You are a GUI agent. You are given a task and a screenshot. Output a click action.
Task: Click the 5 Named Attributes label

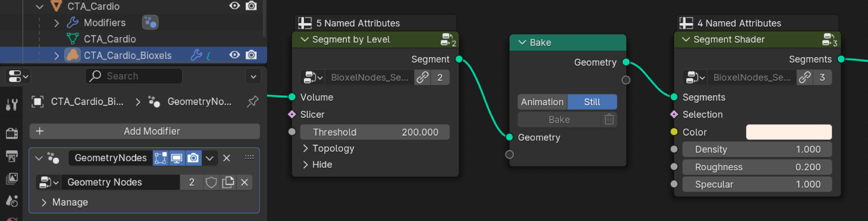[x=358, y=23]
